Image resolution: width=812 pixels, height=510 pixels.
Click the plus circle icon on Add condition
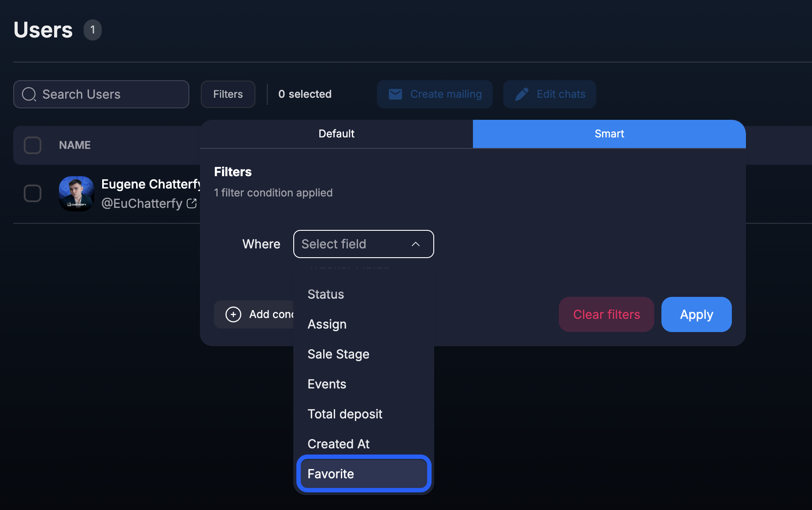click(x=233, y=314)
